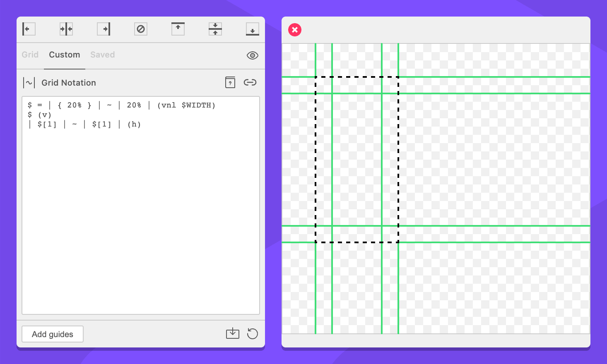Reset the form with the circular arrow icon
This screenshot has height=364, width=607.
[x=252, y=333]
